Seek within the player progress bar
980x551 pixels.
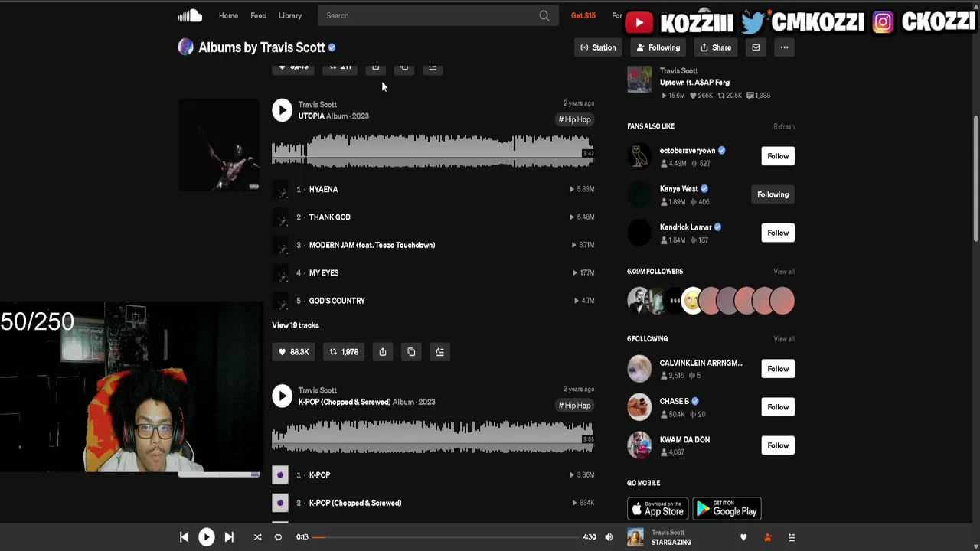pos(446,537)
